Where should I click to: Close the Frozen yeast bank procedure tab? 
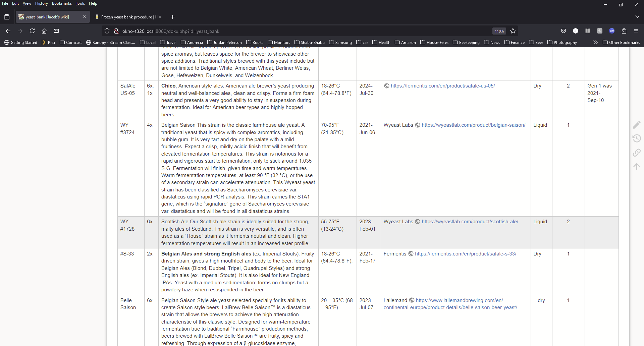pos(160,17)
